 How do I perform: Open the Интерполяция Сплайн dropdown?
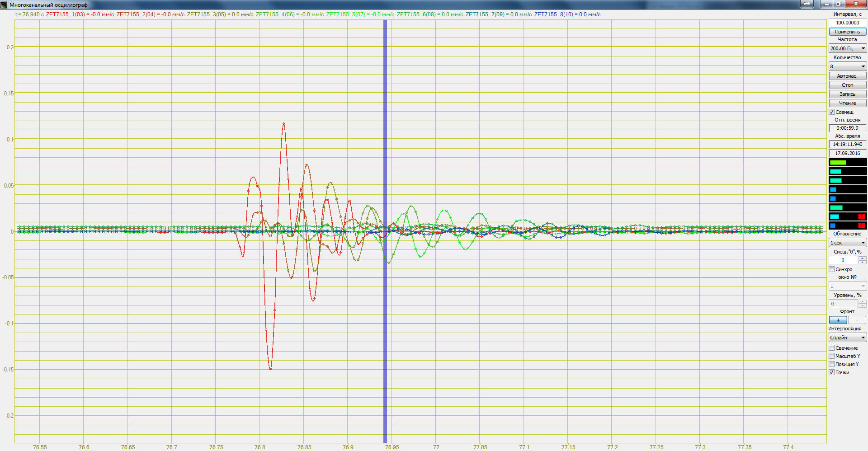847,338
